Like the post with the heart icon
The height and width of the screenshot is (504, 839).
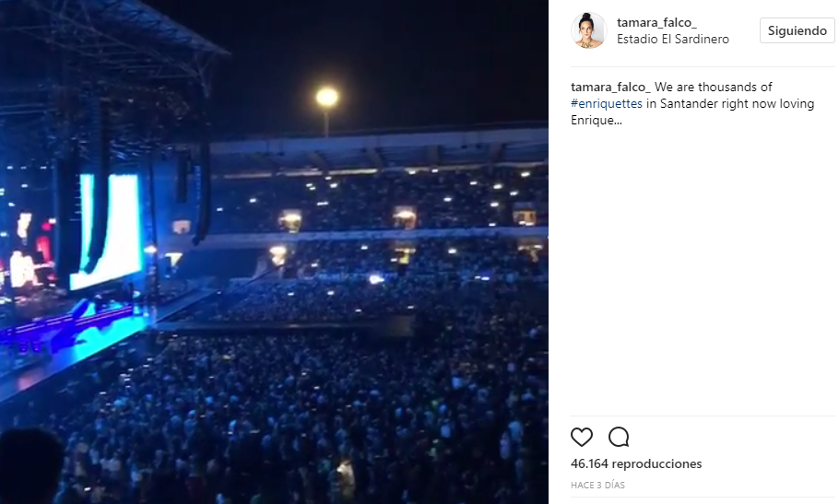pyautogui.click(x=582, y=437)
